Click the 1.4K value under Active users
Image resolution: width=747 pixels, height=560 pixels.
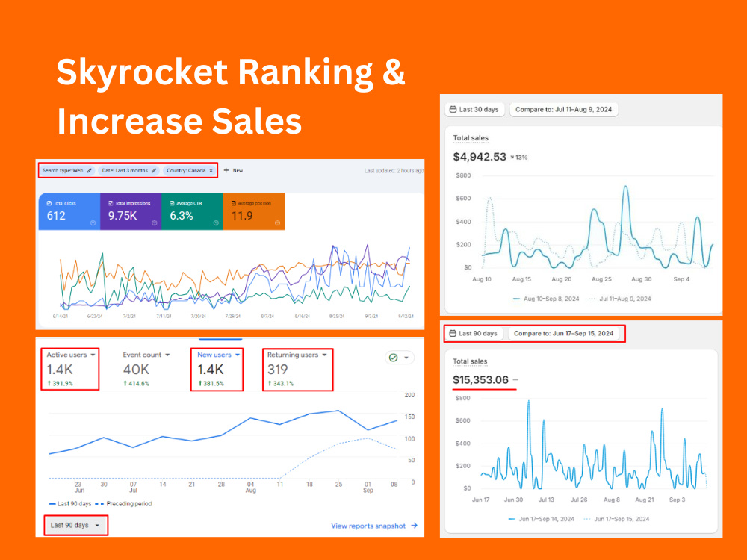coord(60,369)
